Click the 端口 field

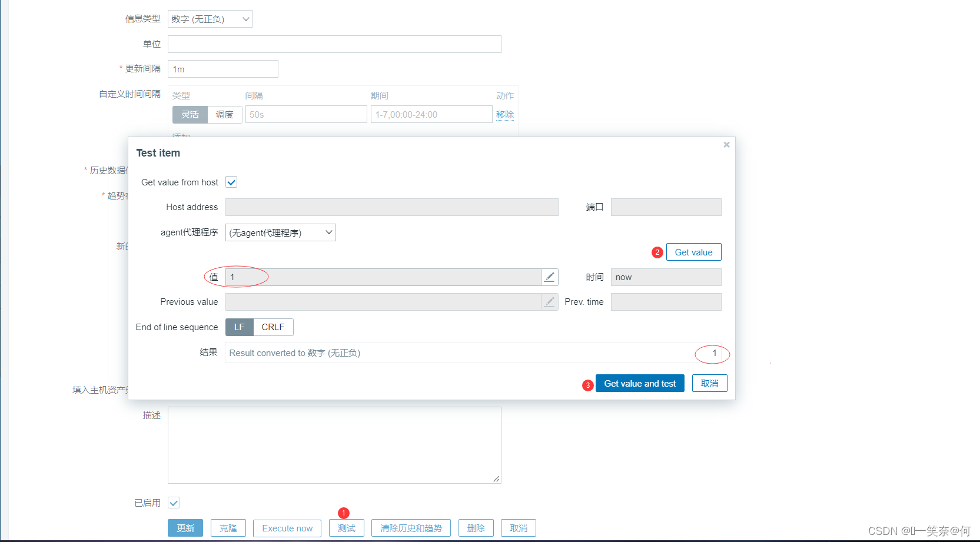(x=666, y=207)
